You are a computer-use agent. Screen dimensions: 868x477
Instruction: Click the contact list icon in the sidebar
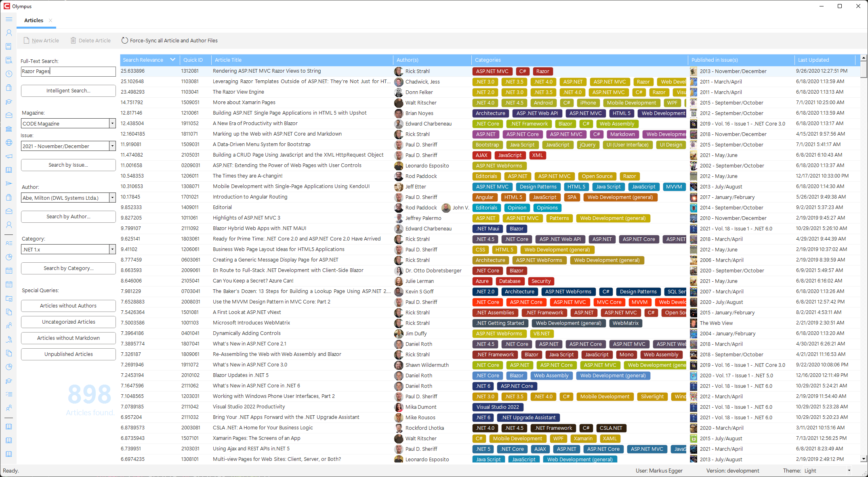pos(8,243)
